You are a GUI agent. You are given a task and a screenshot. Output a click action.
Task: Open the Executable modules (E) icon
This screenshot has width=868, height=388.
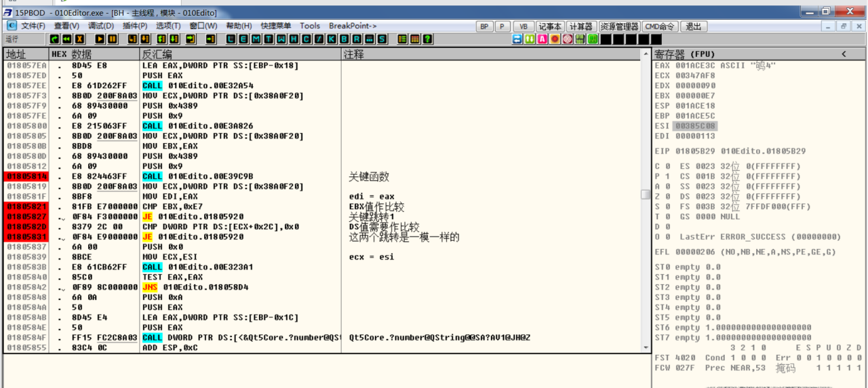coord(243,39)
